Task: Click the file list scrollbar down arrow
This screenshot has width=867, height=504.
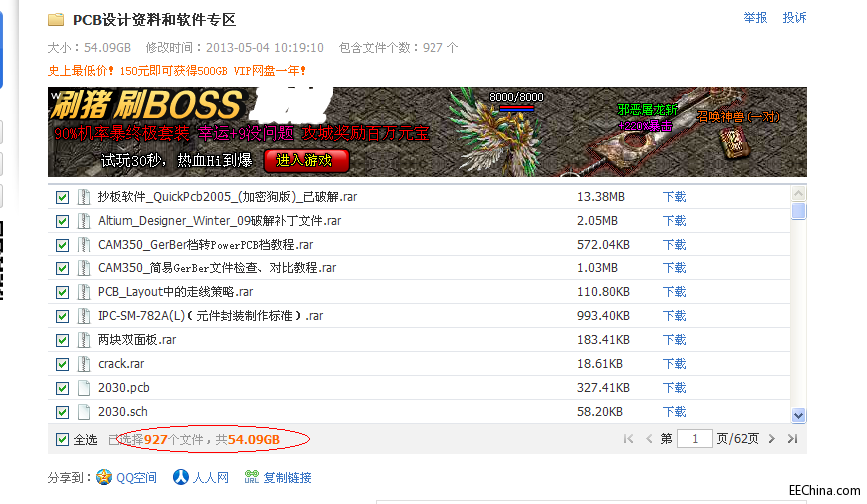Action: [x=798, y=415]
